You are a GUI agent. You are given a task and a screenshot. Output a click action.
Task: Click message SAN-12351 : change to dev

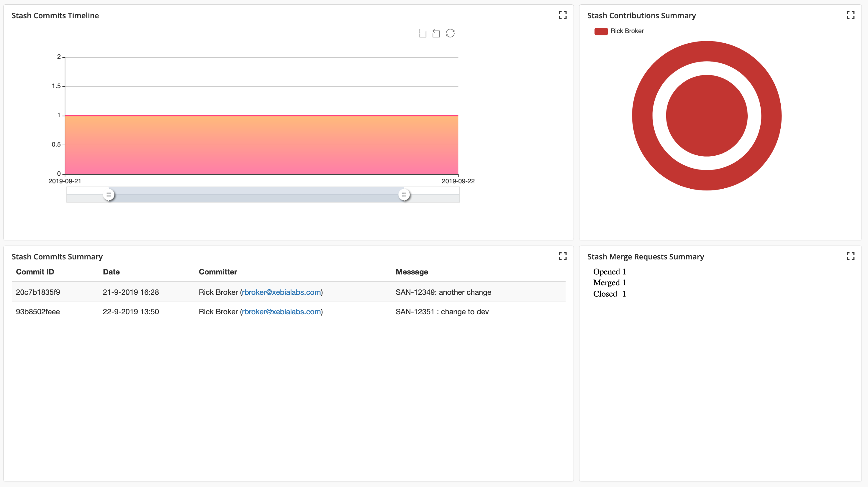click(442, 312)
